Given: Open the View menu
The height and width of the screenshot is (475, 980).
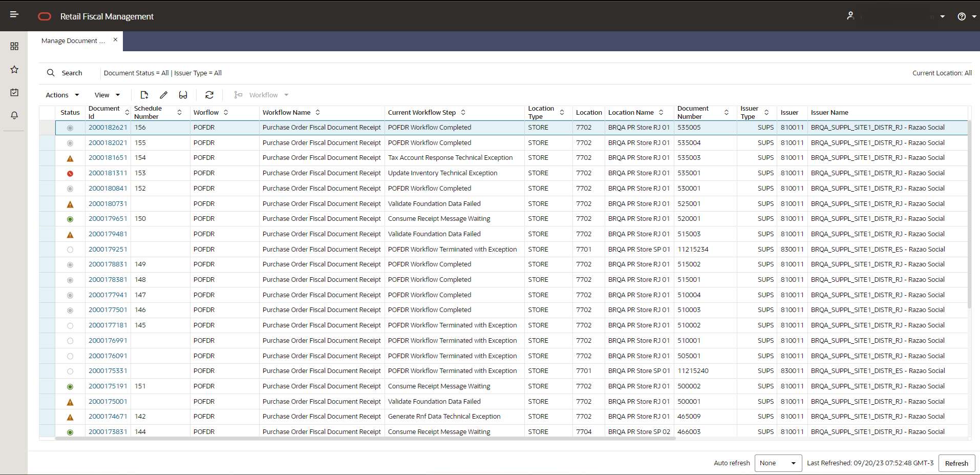Looking at the screenshot, I should point(106,95).
